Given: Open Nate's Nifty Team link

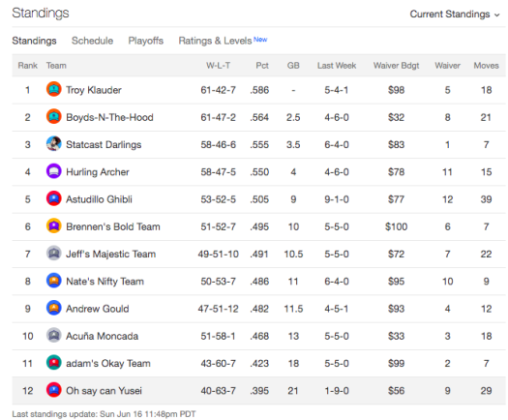Looking at the screenshot, I should [105, 282].
